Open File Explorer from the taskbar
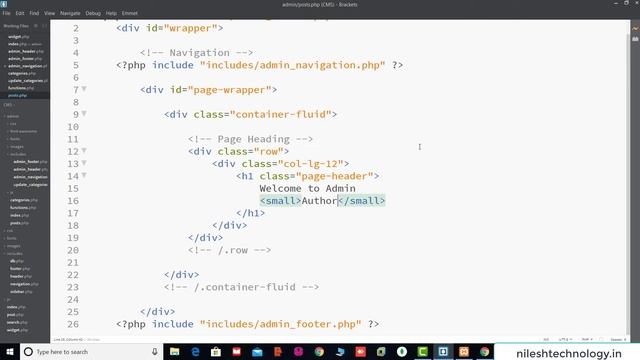Image resolution: width=640 pixels, height=360 pixels. click(175, 351)
